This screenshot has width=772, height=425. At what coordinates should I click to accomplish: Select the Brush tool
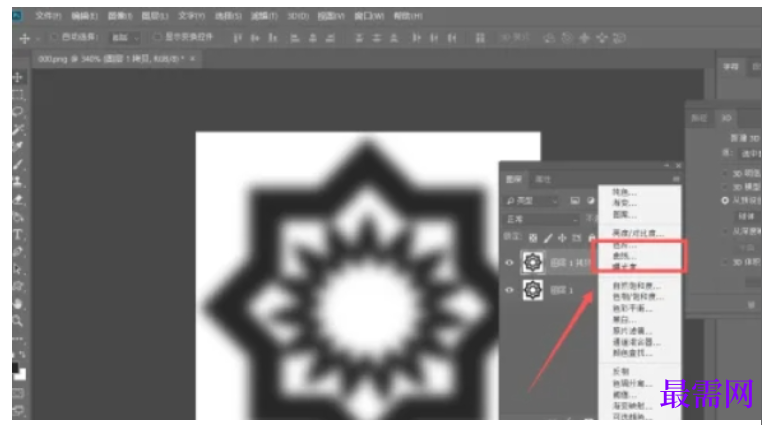pos(18,164)
